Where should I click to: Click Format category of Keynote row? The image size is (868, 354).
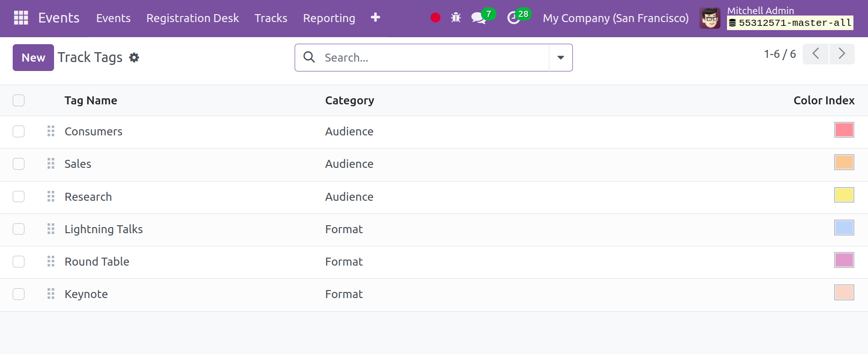pos(344,294)
